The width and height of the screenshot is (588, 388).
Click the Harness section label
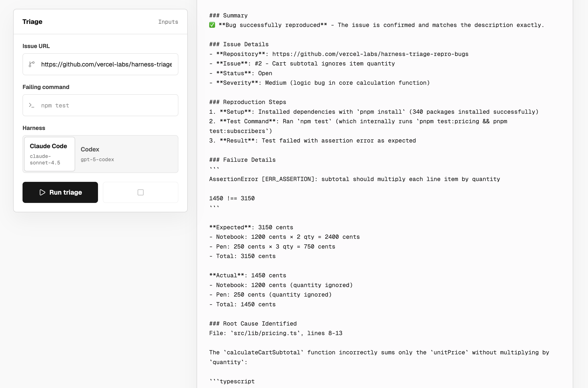(x=34, y=128)
